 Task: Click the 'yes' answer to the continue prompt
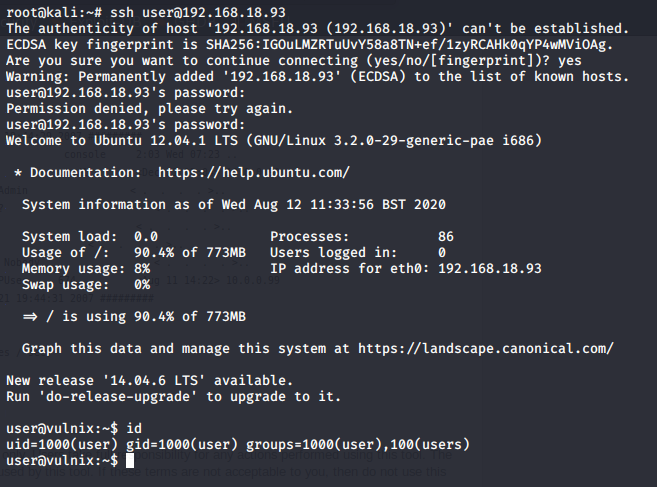569,61
